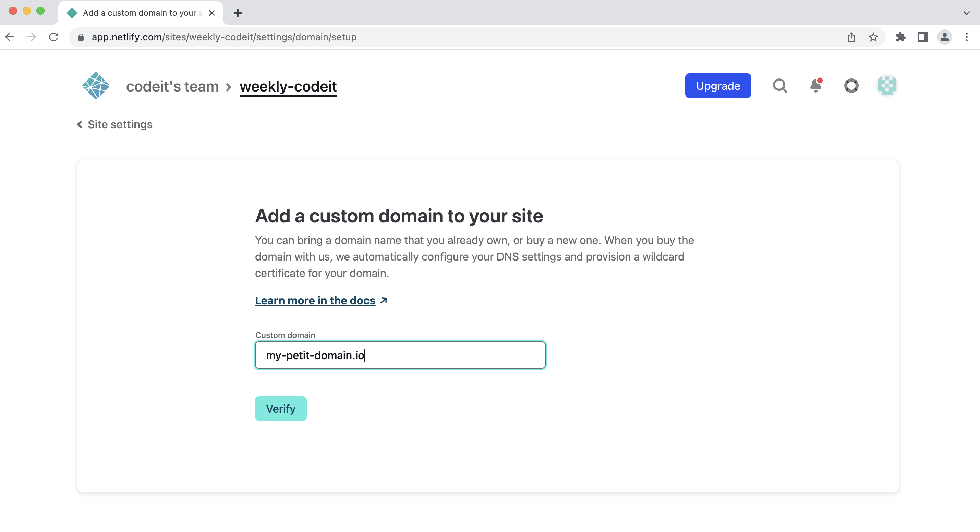The height and width of the screenshot is (532, 980).
Task: Open the browser extensions puzzle icon
Action: coord(900,37)
